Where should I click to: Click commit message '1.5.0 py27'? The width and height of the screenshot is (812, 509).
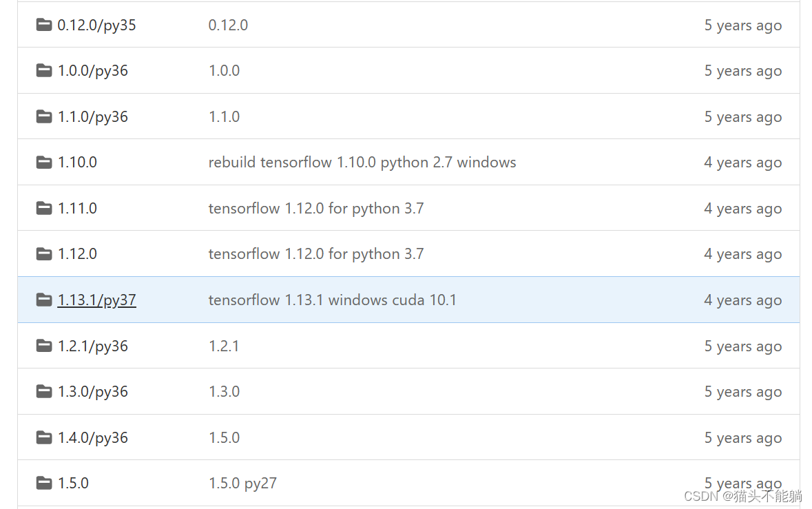pyautogui.click(x=242, y=484)
